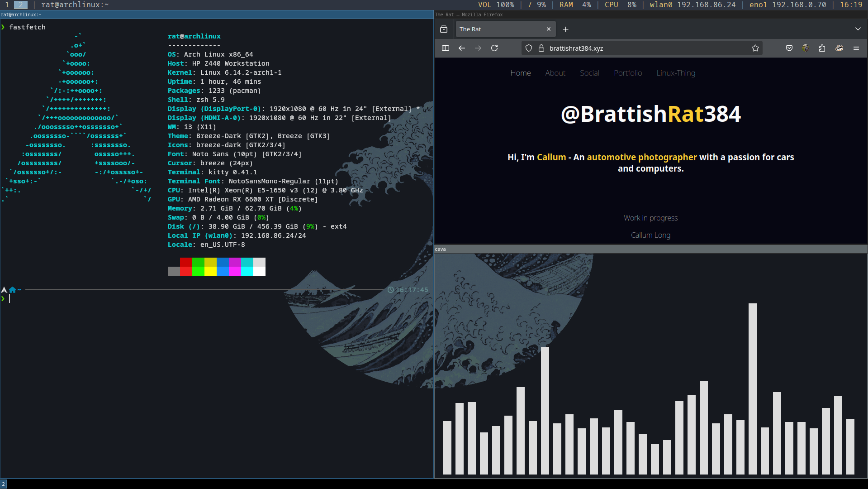Expand the list all tabs chevron

[x=858, y=29]
